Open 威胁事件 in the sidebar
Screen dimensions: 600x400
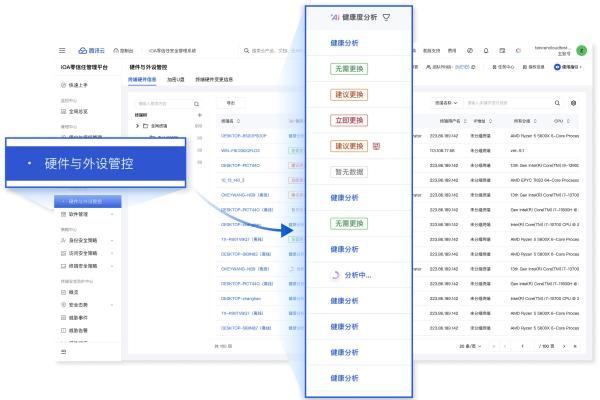75,318
